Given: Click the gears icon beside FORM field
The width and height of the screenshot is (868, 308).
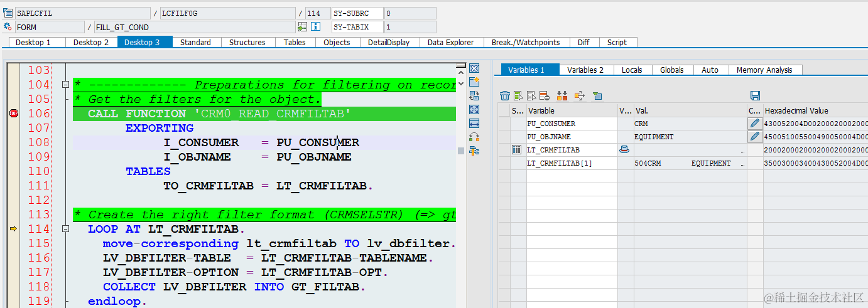Looking at the screenshot, I should [8, 27].
